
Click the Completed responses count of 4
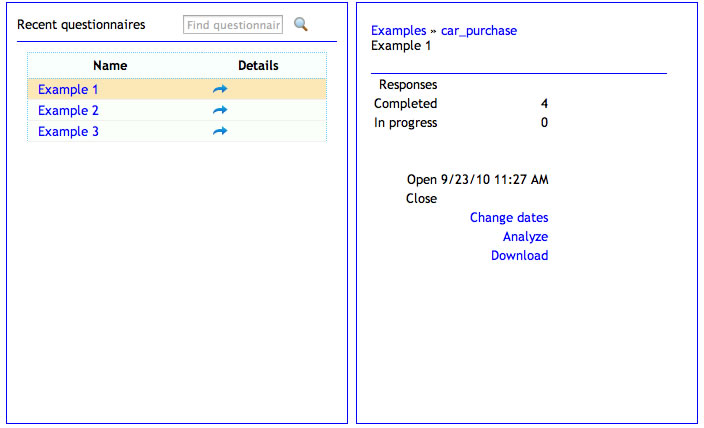pyautogui.click(x=544, y=103)
